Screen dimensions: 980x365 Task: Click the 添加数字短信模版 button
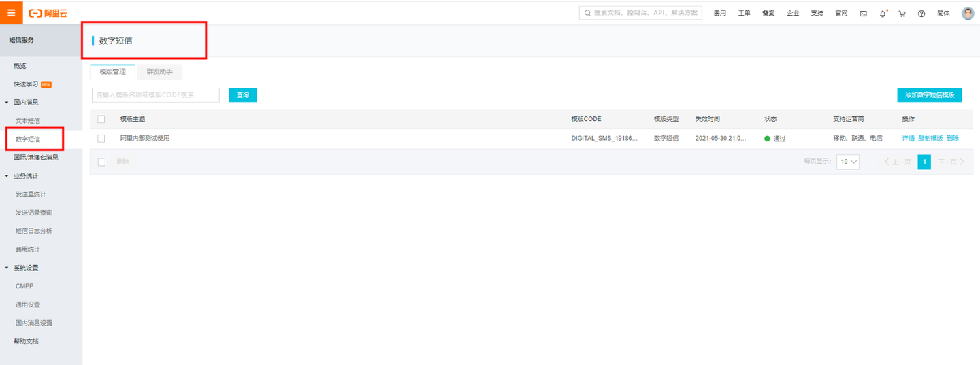click(930, 95)
